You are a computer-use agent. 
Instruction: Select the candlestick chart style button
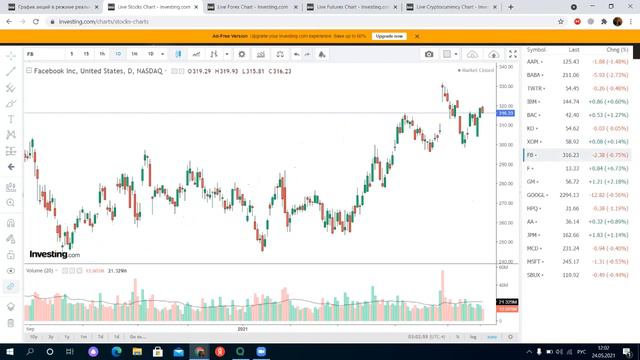click(x=178, y=54)
